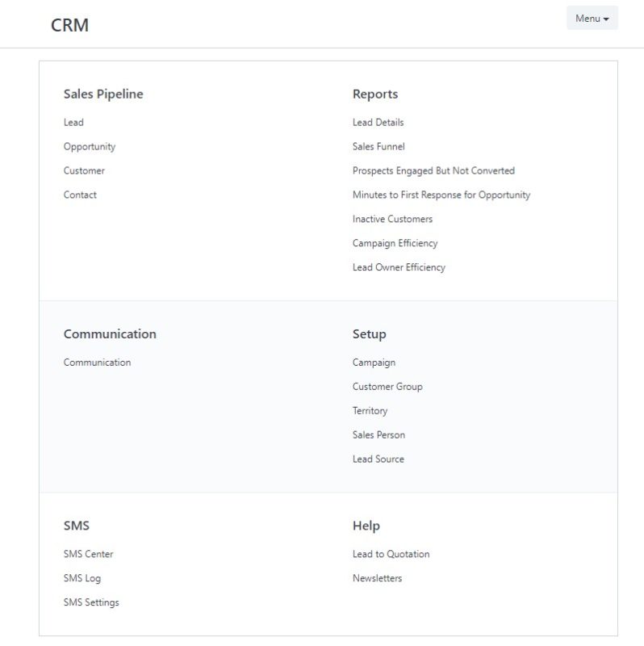
Task: Open the Customer Group setup
Action: (387, 387)
